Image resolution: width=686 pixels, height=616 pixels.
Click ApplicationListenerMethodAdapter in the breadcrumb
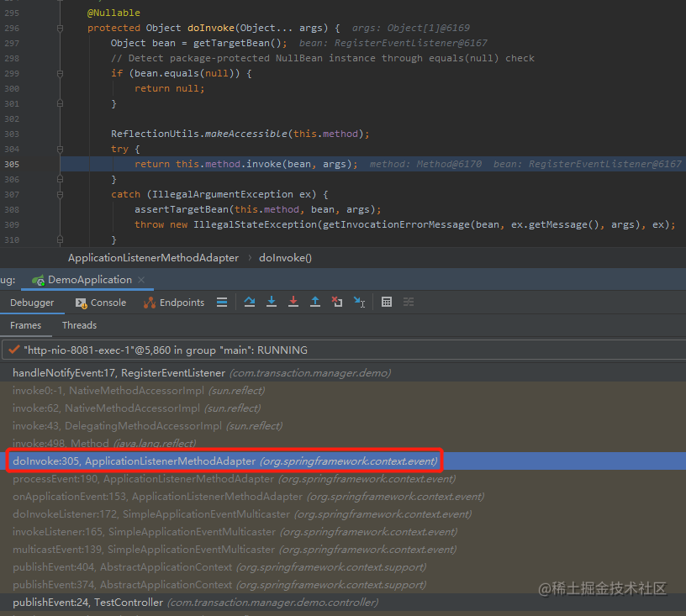pos(153,258)
